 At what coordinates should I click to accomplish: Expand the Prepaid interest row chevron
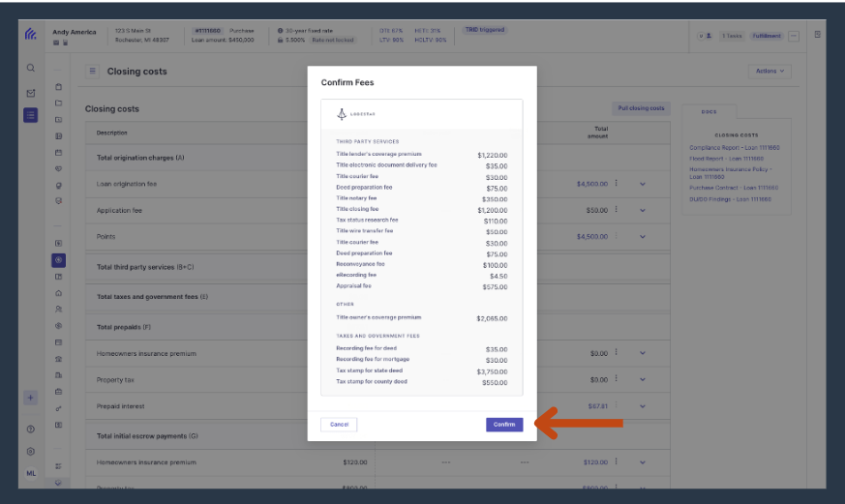pyautogui.click(x=643, y=406)
